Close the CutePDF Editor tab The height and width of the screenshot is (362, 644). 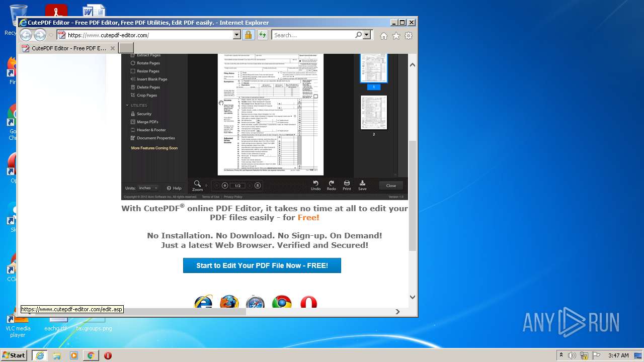[x=113, y=48]
